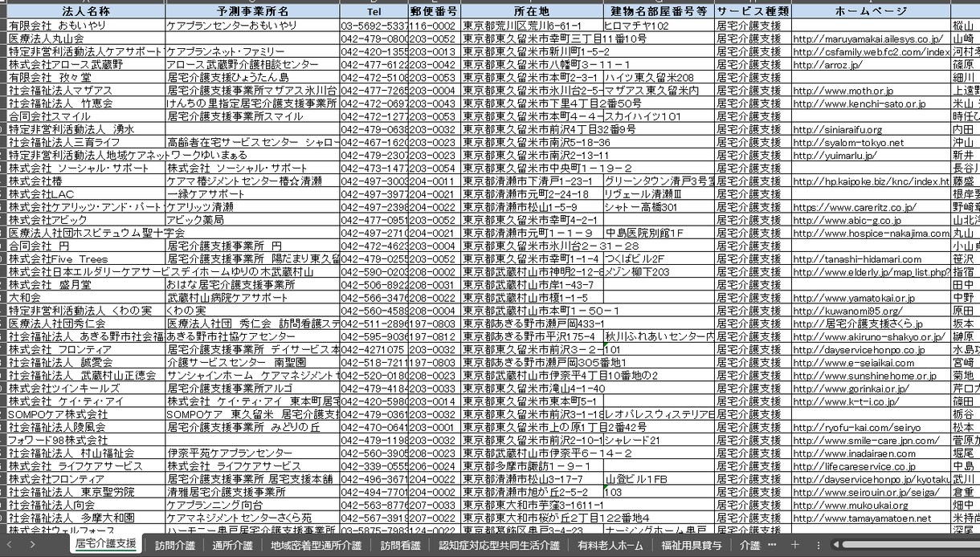Select cell 株式会社LAC
The height and width of the screenshot is (557, 980).
click(x=87, y=194)
